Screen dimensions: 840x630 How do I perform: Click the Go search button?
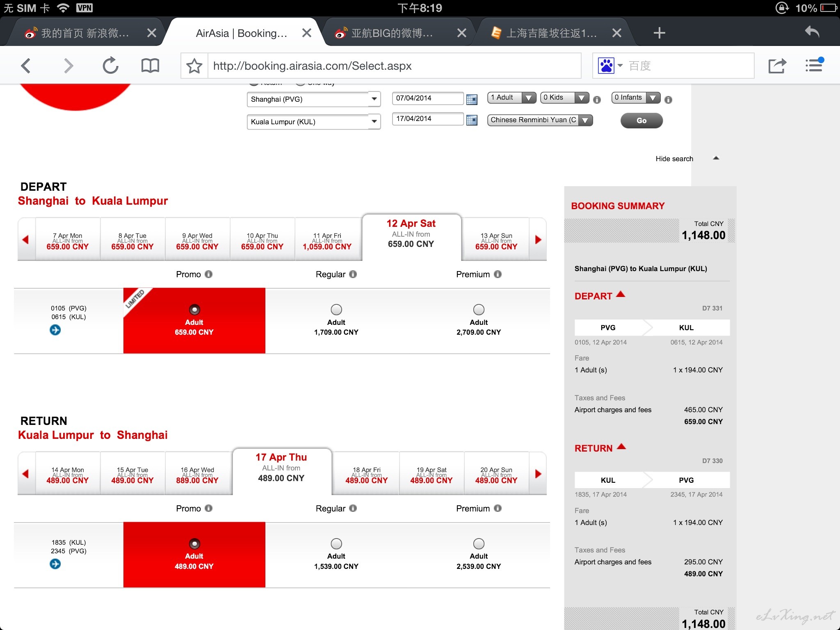click(641, 121)
